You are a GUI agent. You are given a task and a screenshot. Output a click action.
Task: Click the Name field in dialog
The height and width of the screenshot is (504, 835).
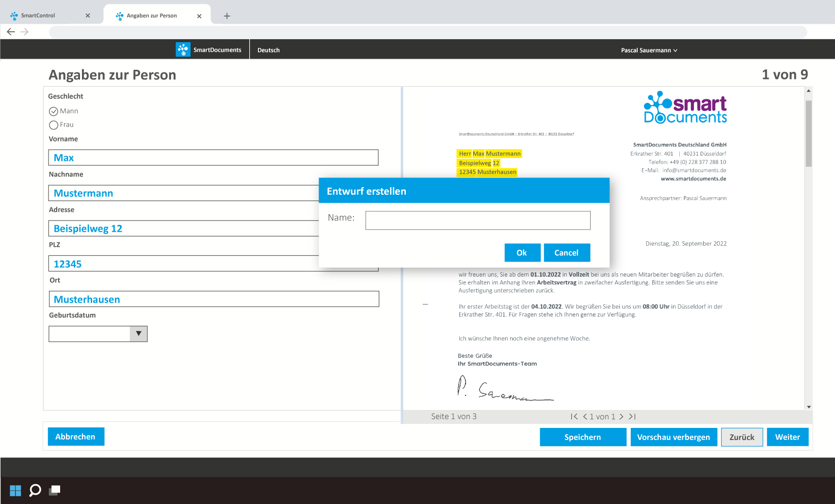[x=478, y=220]
